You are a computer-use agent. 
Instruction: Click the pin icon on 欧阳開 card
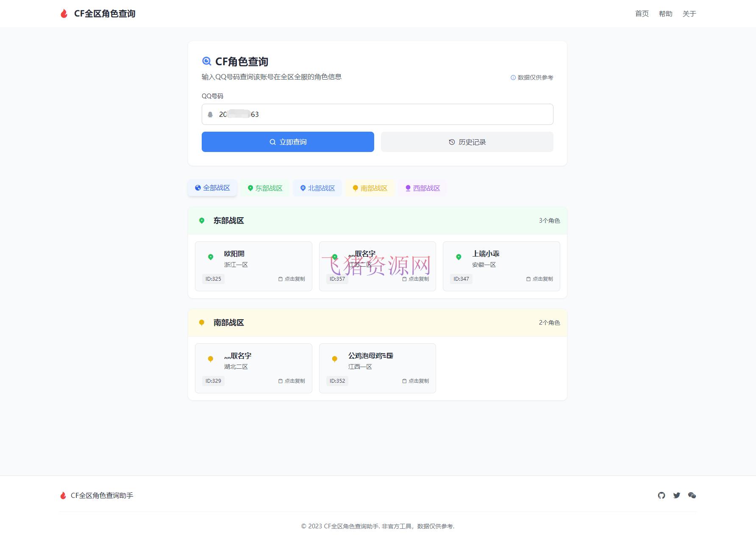(211, 257)
